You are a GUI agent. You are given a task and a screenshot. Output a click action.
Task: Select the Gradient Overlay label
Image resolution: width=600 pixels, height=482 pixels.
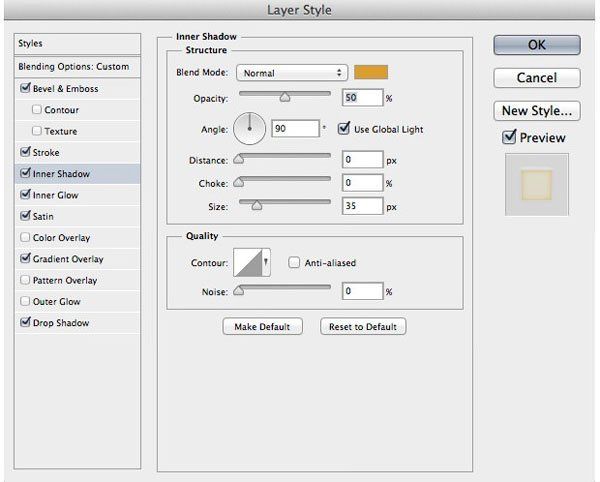[68, 259]
